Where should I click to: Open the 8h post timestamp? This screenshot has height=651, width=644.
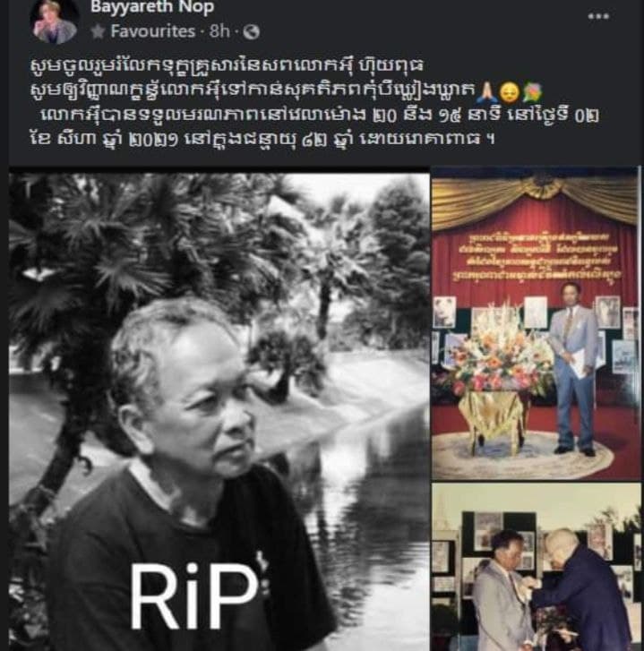click(x=219, y=31)
